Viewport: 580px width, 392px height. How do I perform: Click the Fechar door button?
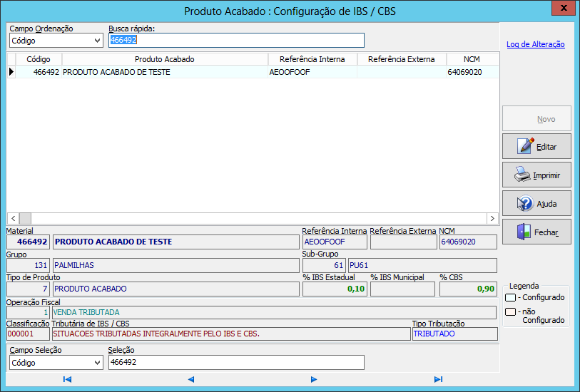tap(536, 232)
